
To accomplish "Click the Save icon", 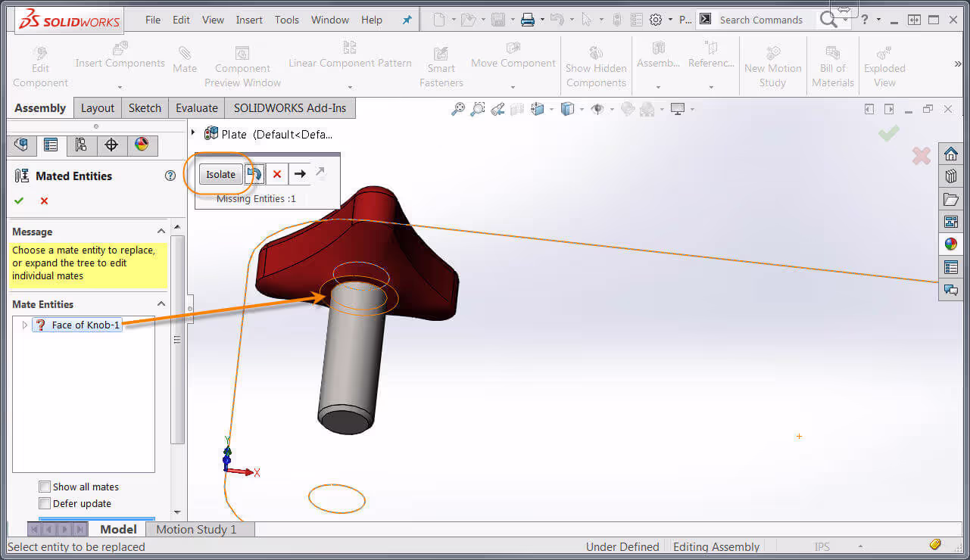I will pyautogui.click(x=498, y=20).
